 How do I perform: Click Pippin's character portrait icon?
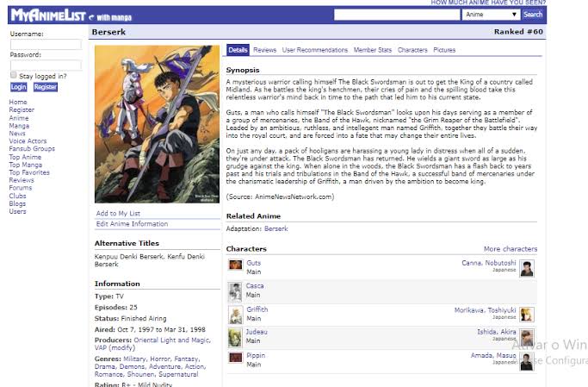pyautogui.click(x=234, y=360)
